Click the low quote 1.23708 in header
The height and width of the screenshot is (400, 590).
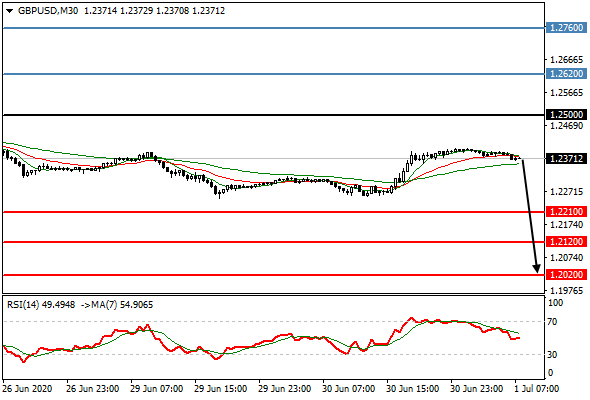tap(172, 11)
